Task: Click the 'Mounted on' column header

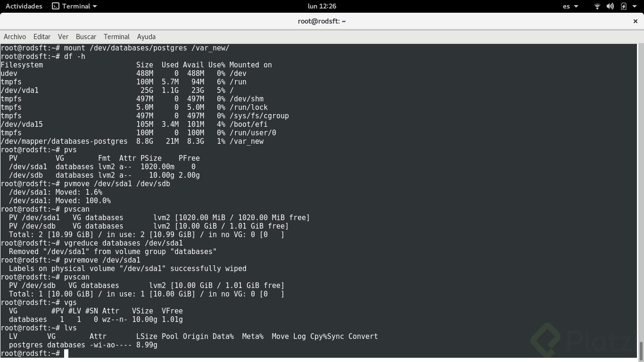Action: pyautogui.click(x=251, y=65)
